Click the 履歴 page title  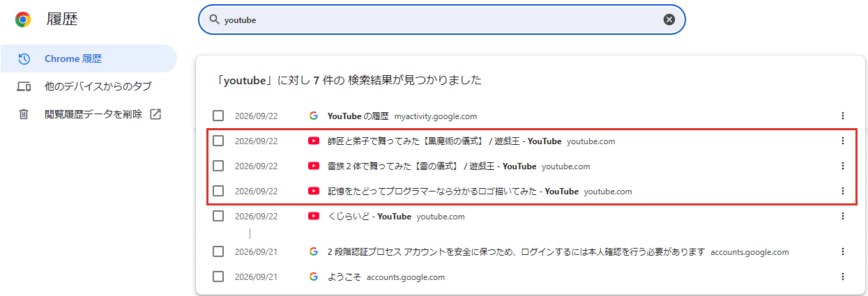[x=62, y=20]
